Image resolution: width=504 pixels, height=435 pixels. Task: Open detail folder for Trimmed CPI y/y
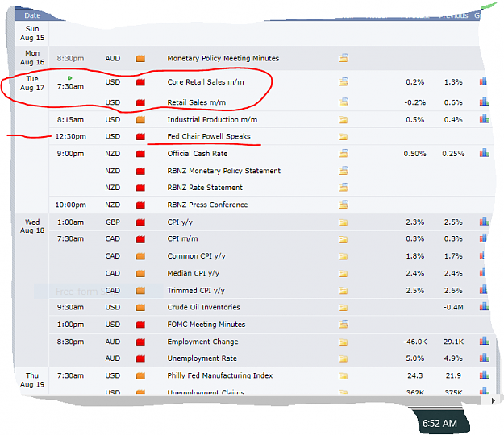(343, 291)
